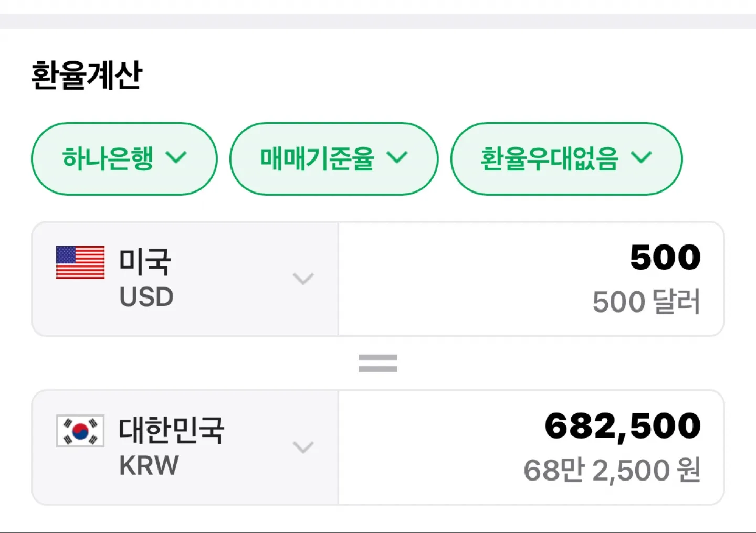756x533 pixels.
Task: Click the KRW currency code label
Action: tap(149, 465)
